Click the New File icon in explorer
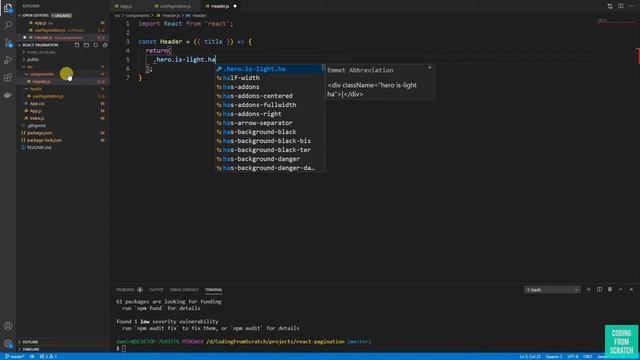Image resolution: width=640 pixels, height=360 pixels. coord(77,45)
